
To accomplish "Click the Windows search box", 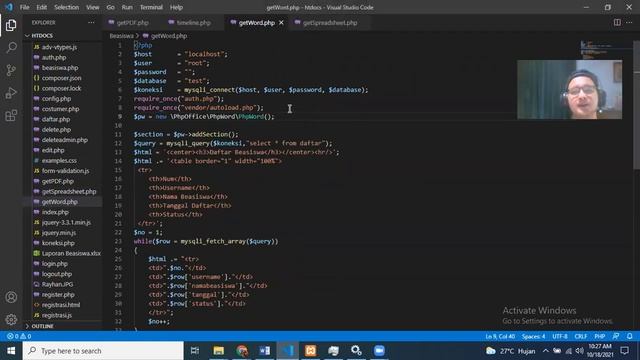I will (x=103, y=351).
